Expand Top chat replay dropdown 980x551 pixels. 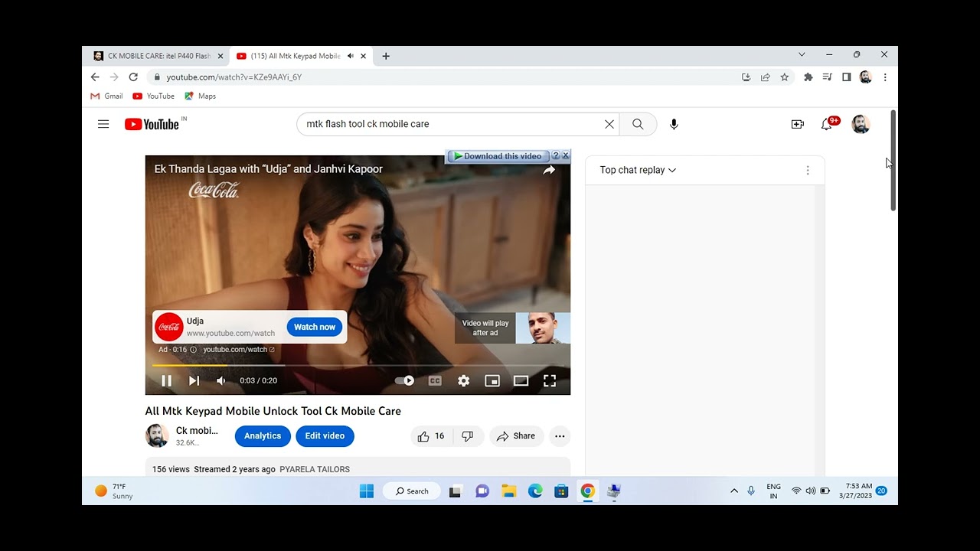click(x=638, y=170)
